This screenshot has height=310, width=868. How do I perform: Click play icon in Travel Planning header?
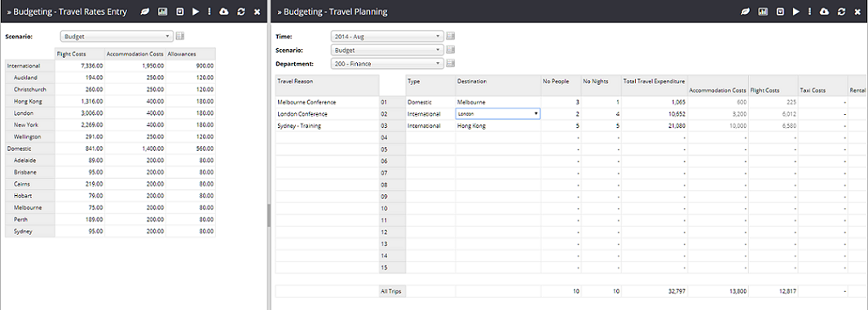tap(796, 11)
